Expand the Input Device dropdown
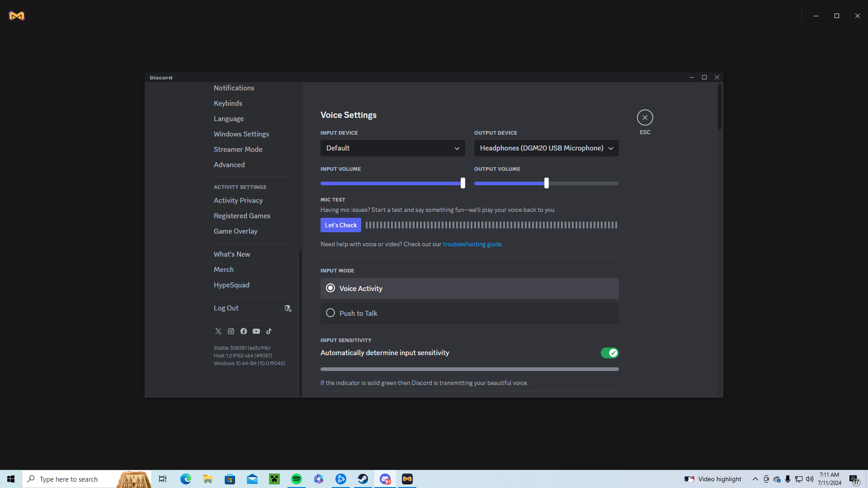Image resolution: width=868 pixels, height=488 pixels. pos(392,148)
